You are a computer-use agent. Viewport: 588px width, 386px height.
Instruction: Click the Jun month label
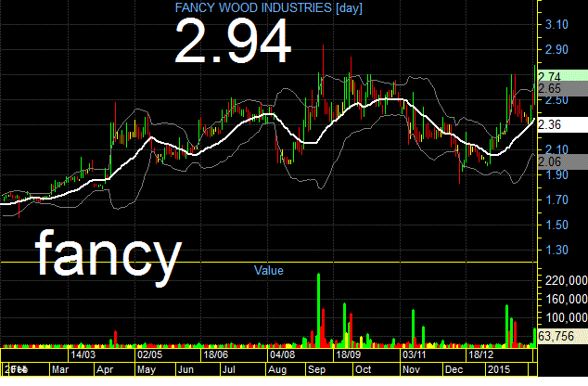(185, 369)
